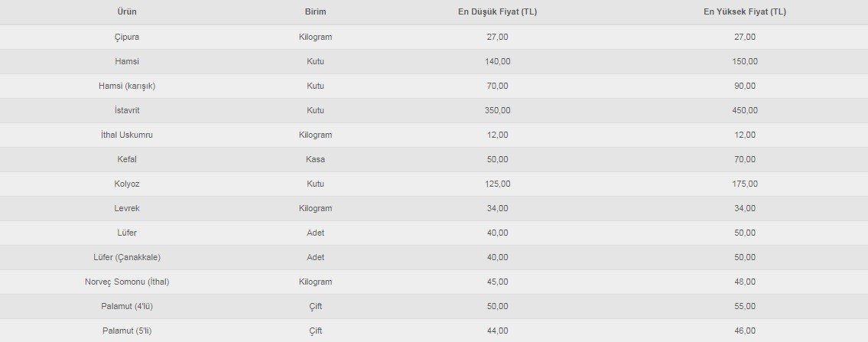This screenshot has height=342, width=868.
Task: Select the Lüfer (Çanakkale) product name
Action: coord(127,257)
